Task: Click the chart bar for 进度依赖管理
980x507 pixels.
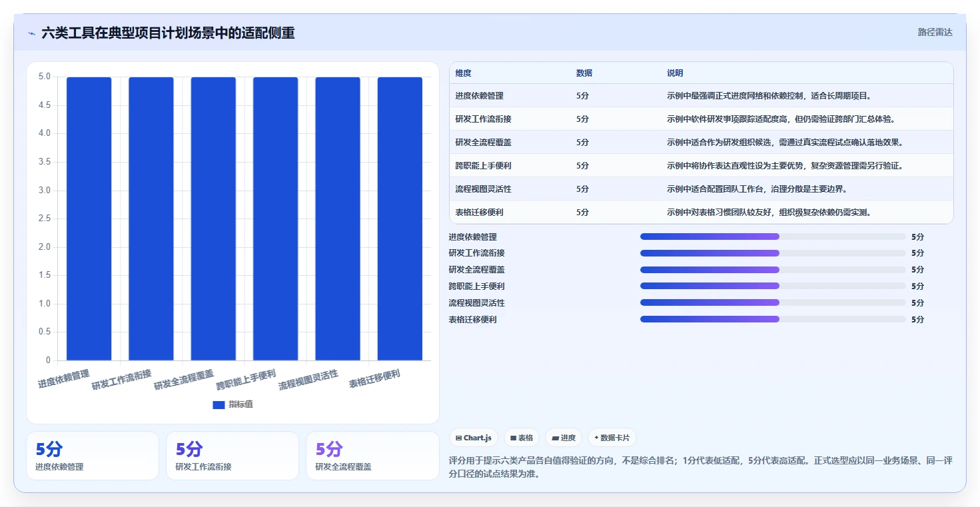Action: click(x=89, y=219)
